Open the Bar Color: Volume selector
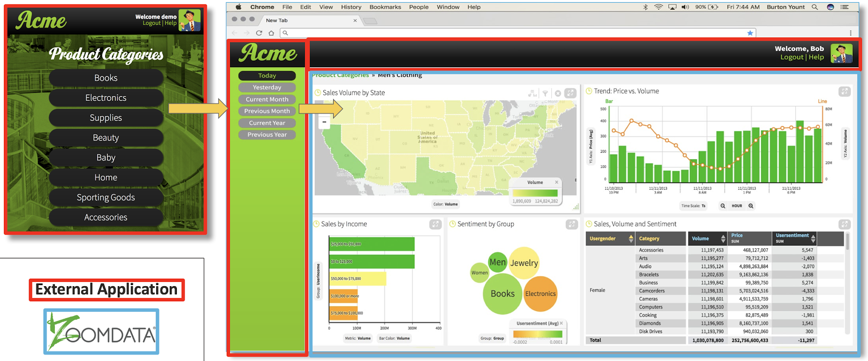The height and width of the screenshot is (361, 868). tap(394, 338)
